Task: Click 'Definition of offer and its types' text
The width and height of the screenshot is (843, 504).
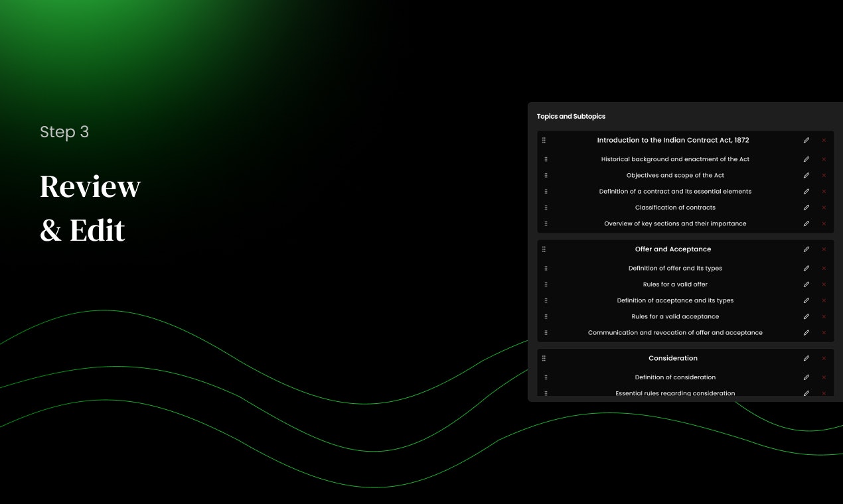Action: 675,269
